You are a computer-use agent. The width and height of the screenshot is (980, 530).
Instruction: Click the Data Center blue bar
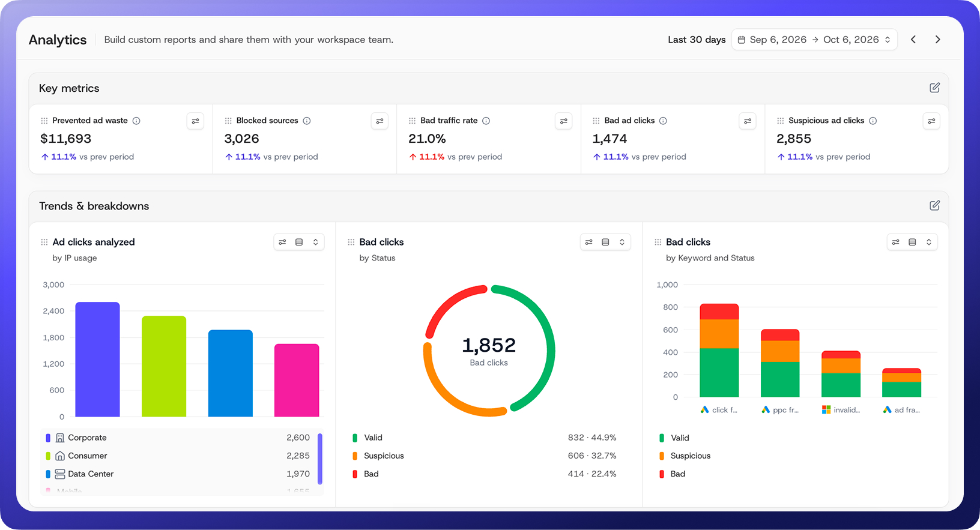tap(231, 373)
